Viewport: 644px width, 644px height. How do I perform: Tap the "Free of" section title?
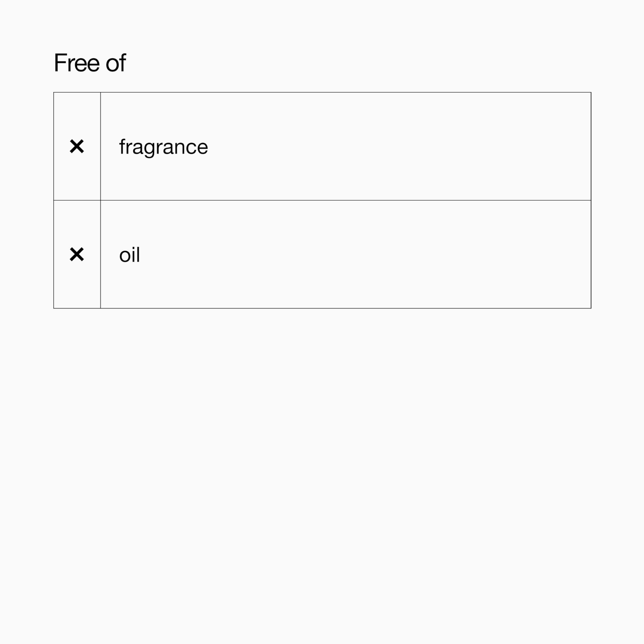coord(90,63)
